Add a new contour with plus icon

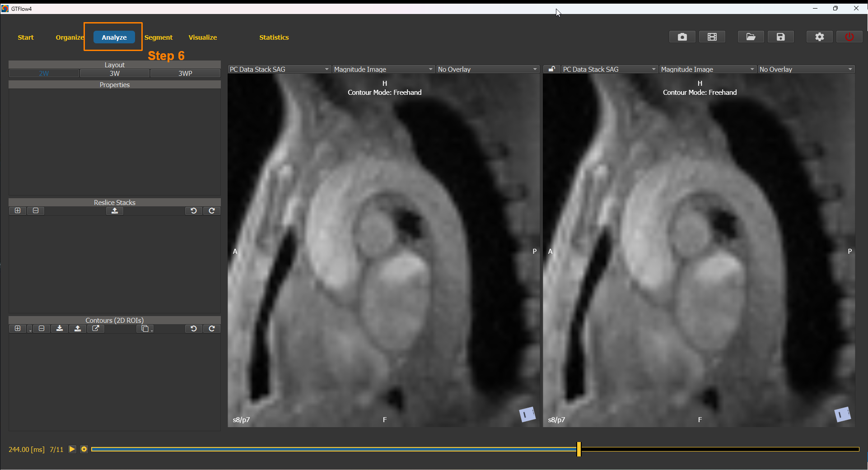click(18, 329)
